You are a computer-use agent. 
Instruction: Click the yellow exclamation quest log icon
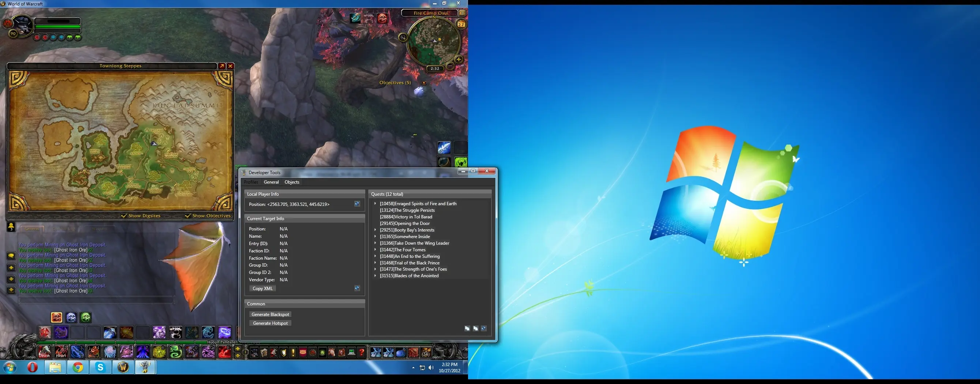(293, 353)
